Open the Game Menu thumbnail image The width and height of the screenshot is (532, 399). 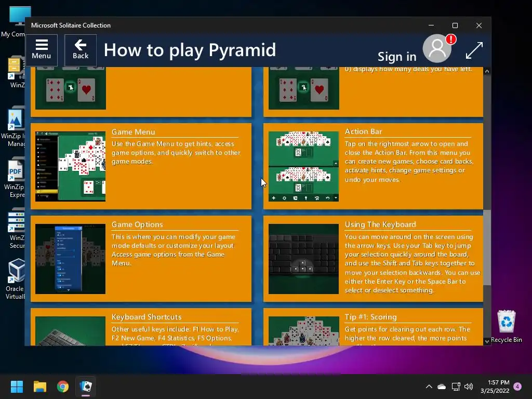pyautogui.click(x=70, y=166)
